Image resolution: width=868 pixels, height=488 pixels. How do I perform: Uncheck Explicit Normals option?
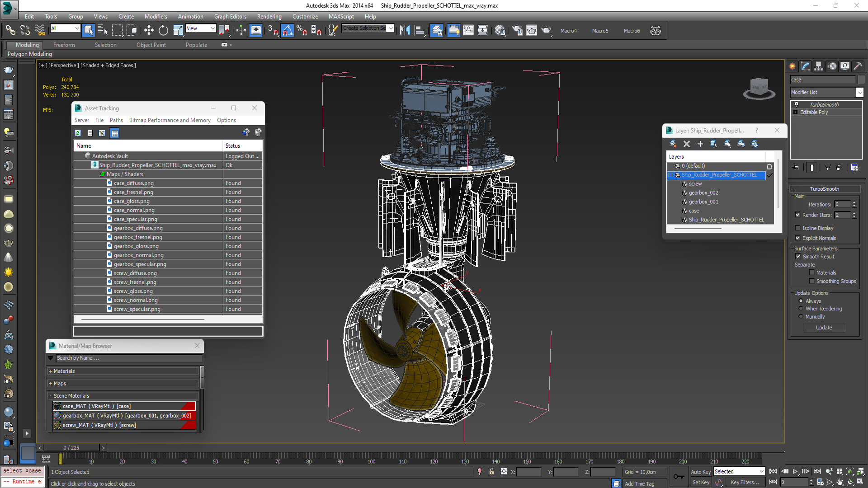coord(798,238)
